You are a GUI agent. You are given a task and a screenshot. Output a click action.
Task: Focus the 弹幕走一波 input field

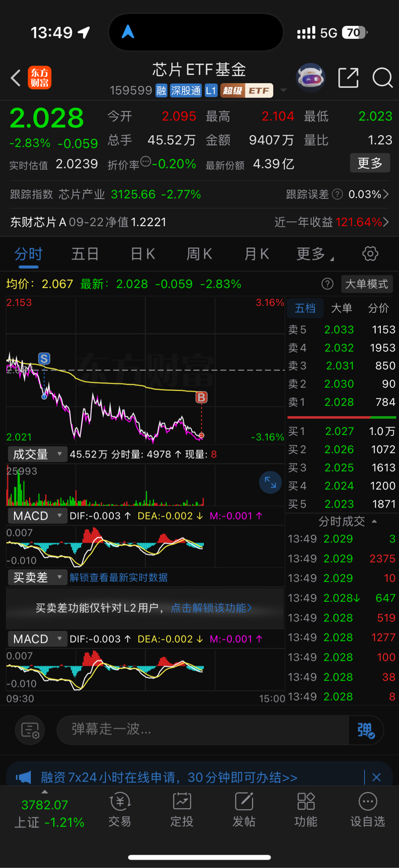(203, 730)
